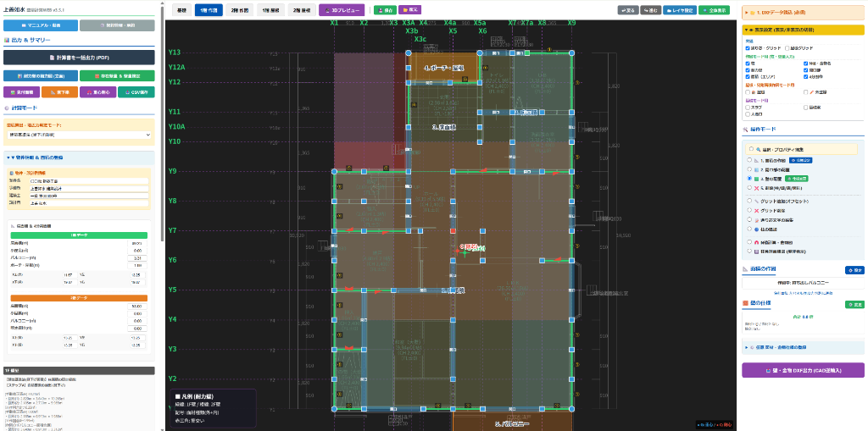Toggle the 耐力壁 display checkbox
Image resolution: width=868 pixels, height=431 pixels.
point(748,71)
